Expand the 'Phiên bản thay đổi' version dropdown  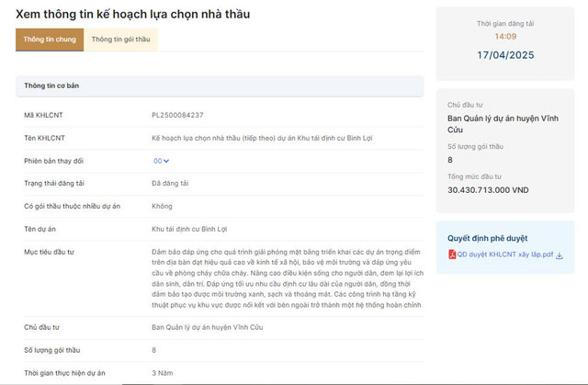coord(159,160)
